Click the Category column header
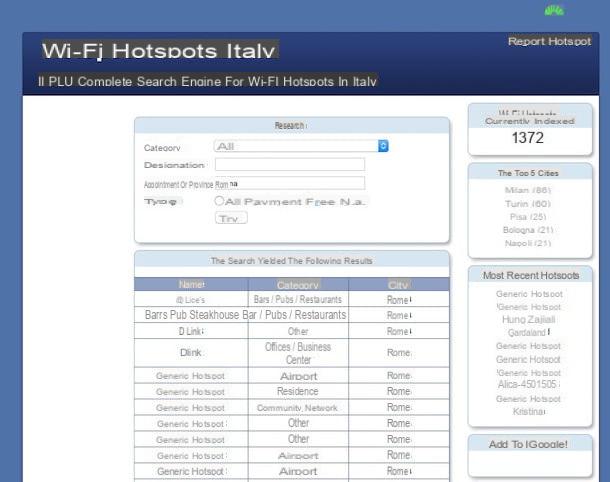 click(x=298, y=285)
